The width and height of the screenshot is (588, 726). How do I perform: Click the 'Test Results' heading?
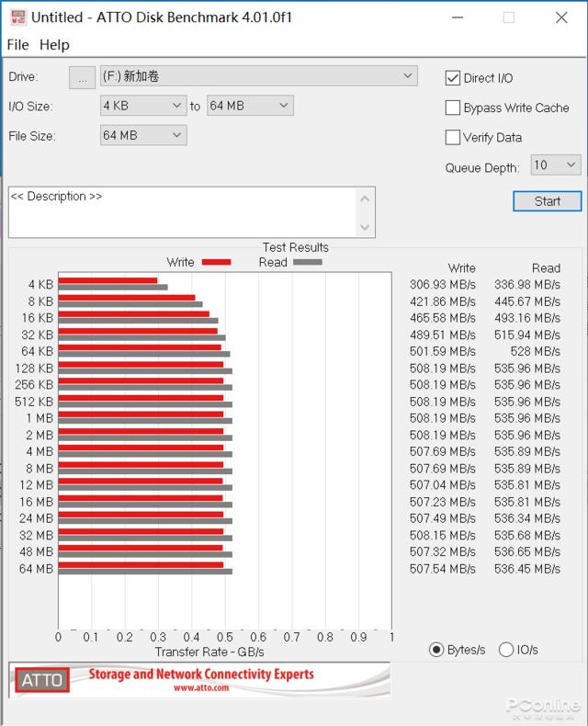click(x=296, y=247)
